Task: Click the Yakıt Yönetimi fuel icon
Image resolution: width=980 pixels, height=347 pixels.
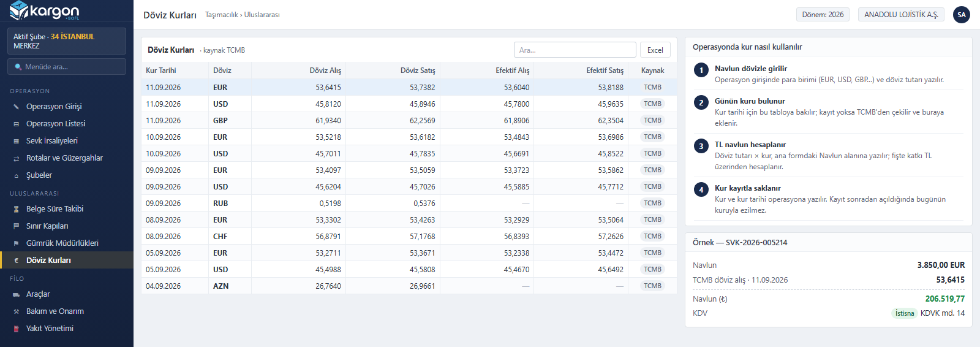Action: pos(17,329)
